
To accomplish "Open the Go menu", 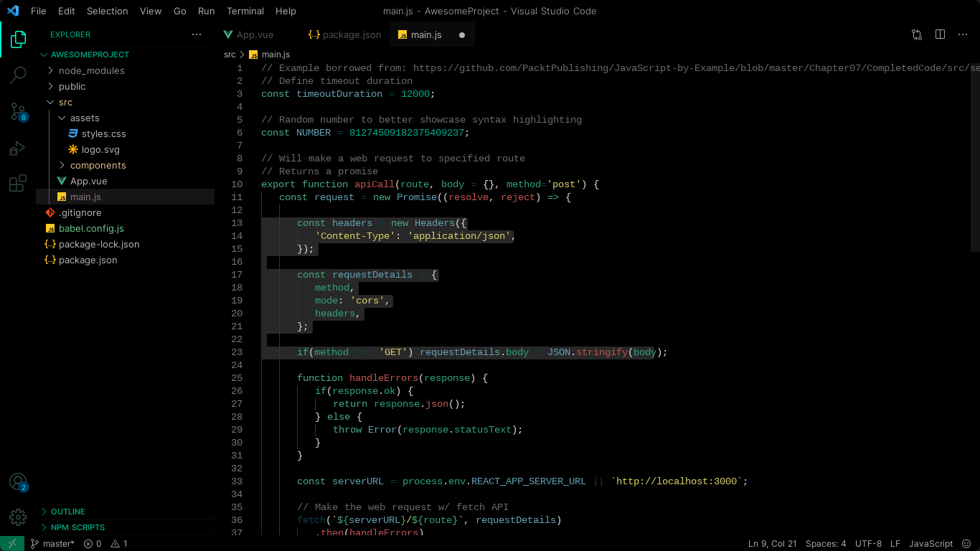I will (x=180, y=11).
